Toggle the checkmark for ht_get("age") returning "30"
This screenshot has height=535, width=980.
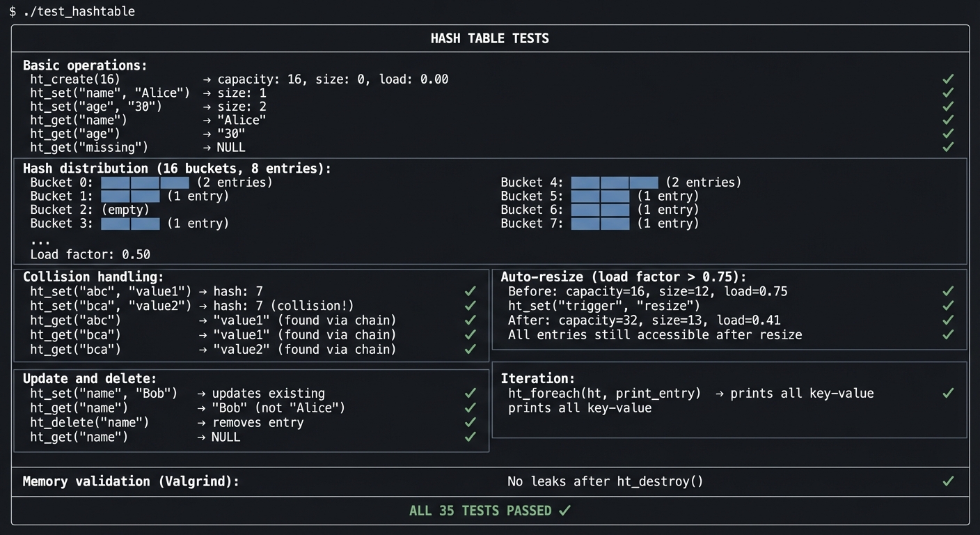(948, 133)
